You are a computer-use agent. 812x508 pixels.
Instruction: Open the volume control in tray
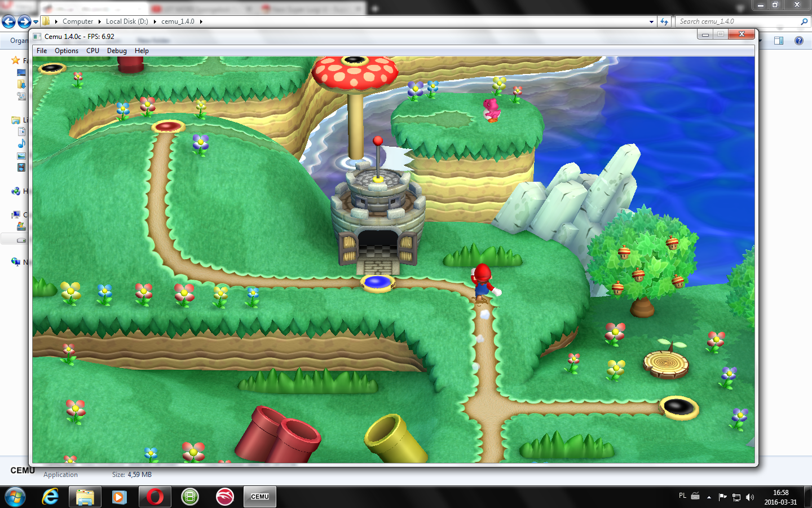[750, 497]
